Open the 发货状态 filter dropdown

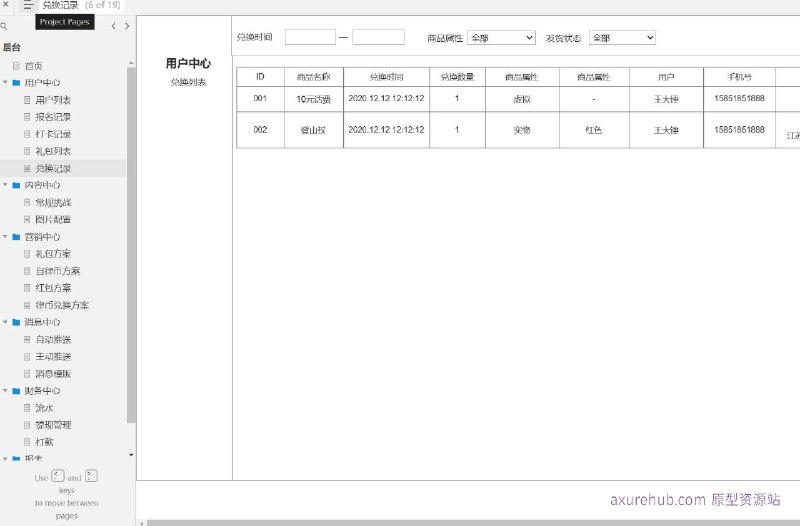coord(622,38)
